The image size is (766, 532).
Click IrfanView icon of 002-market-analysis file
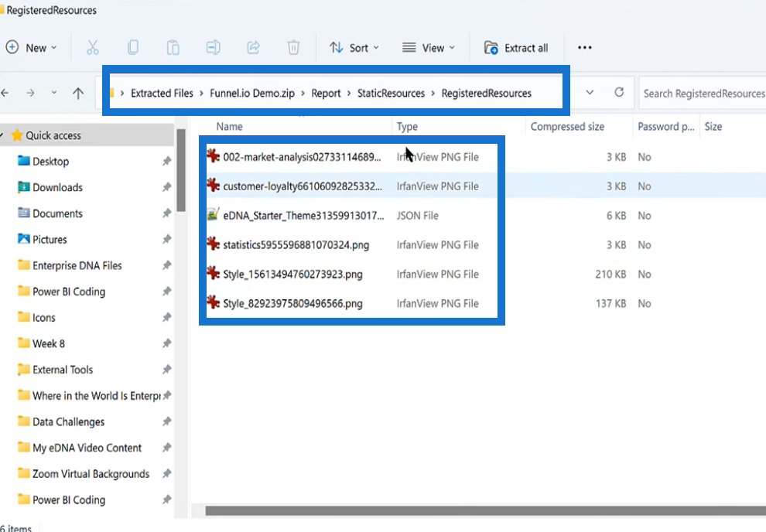213,155
